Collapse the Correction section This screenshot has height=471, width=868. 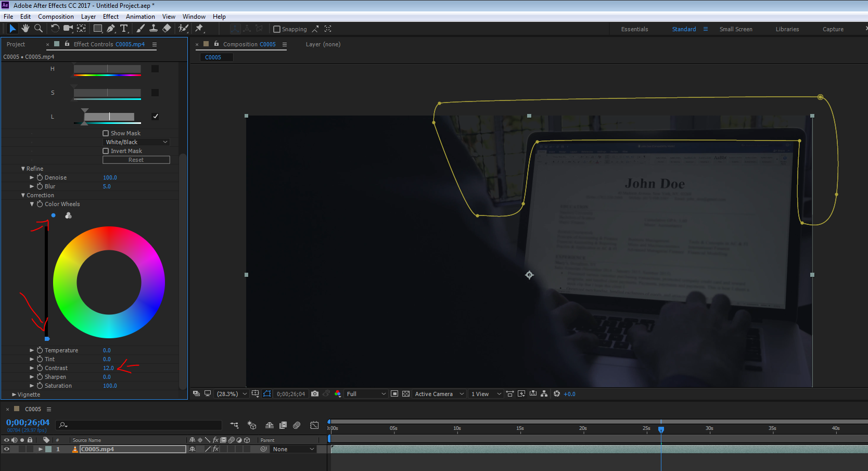[23, 195]
